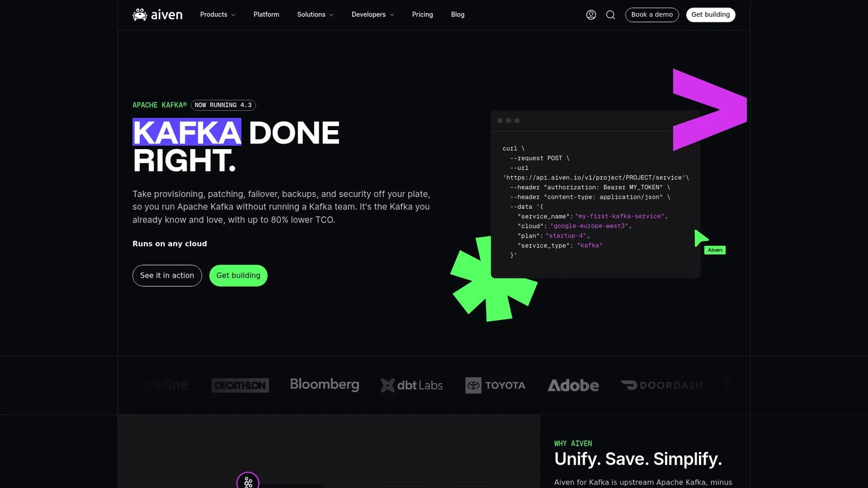Click the KAFKA DONE RIGHT headline

(x=236, y=147)
